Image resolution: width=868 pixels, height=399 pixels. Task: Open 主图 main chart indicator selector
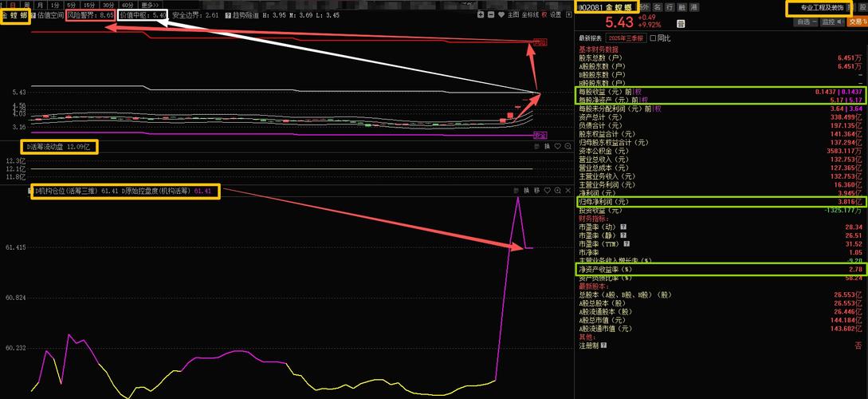513,14
